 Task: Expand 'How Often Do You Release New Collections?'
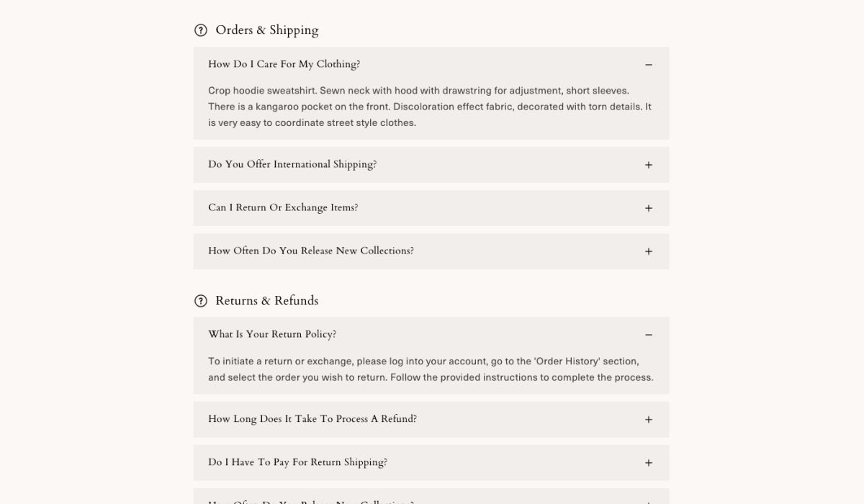click(311, 251)
